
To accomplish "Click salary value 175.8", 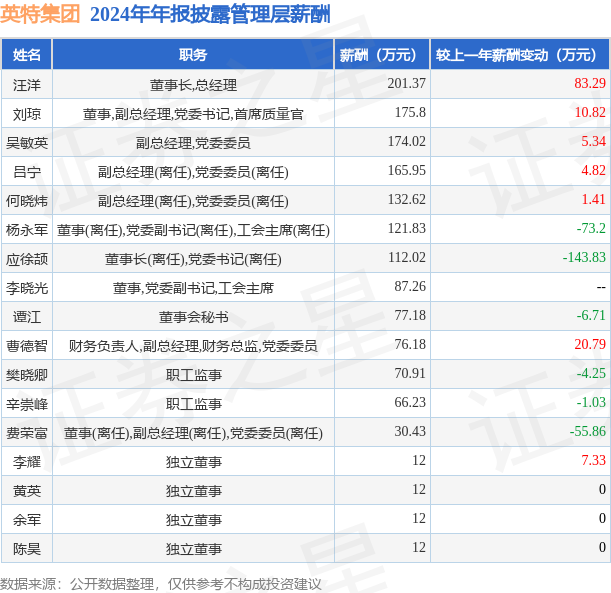I will click(x=410, y=112).
